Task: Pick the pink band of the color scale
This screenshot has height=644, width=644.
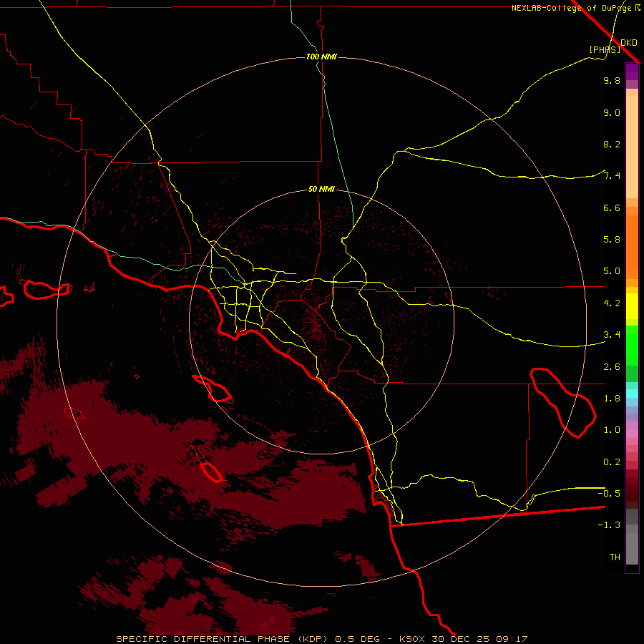Action: tap(632, 434)
